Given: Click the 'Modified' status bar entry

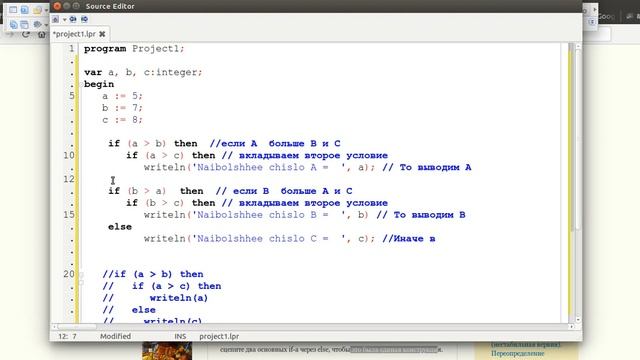Looking at the screenshot, I should click(x=116, y=336).
